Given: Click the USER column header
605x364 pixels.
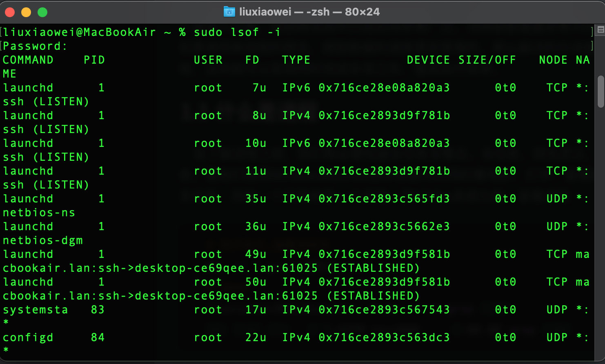Looking at the screenshot, I should click(208, 60).
